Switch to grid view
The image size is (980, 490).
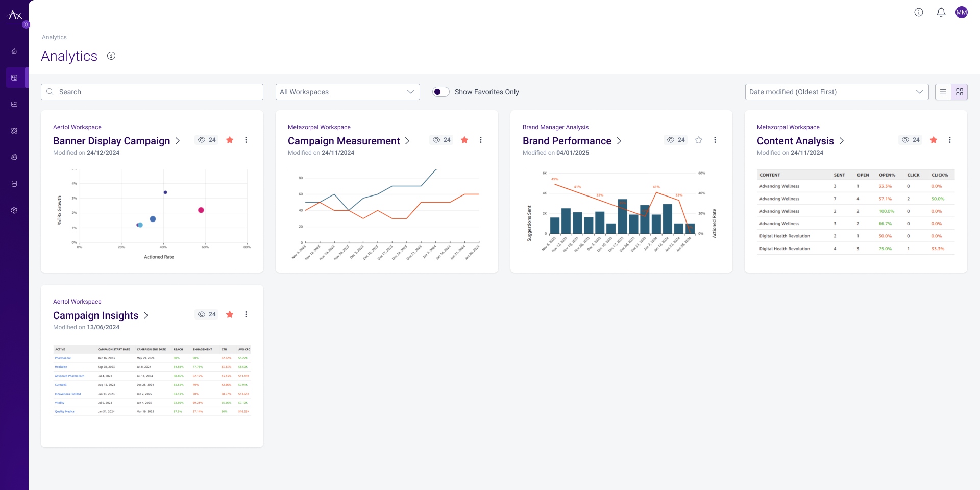[x=960, y=92]
